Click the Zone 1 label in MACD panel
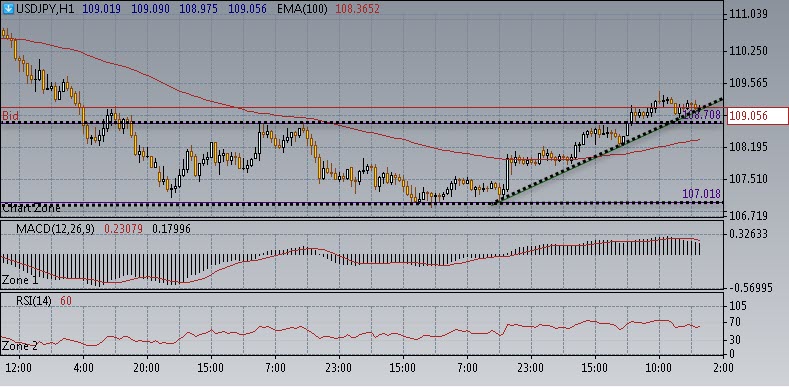This screenshot has height=387, width=789. (x=20, y=280)
